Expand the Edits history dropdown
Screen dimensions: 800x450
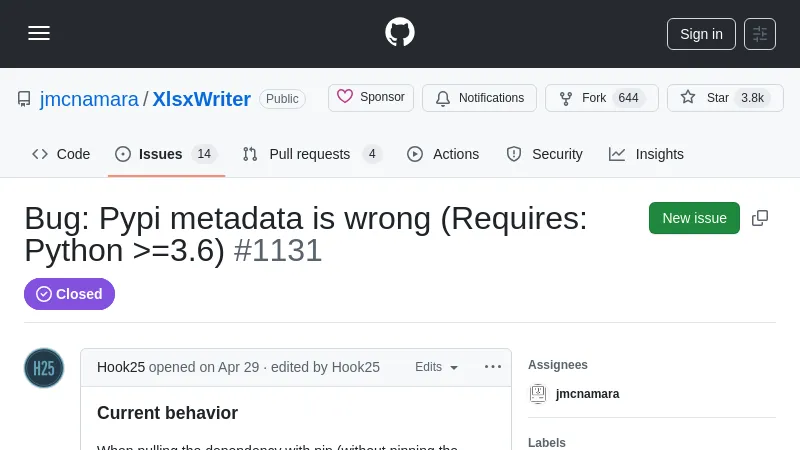pyautogui.click(x=437, y=367)
